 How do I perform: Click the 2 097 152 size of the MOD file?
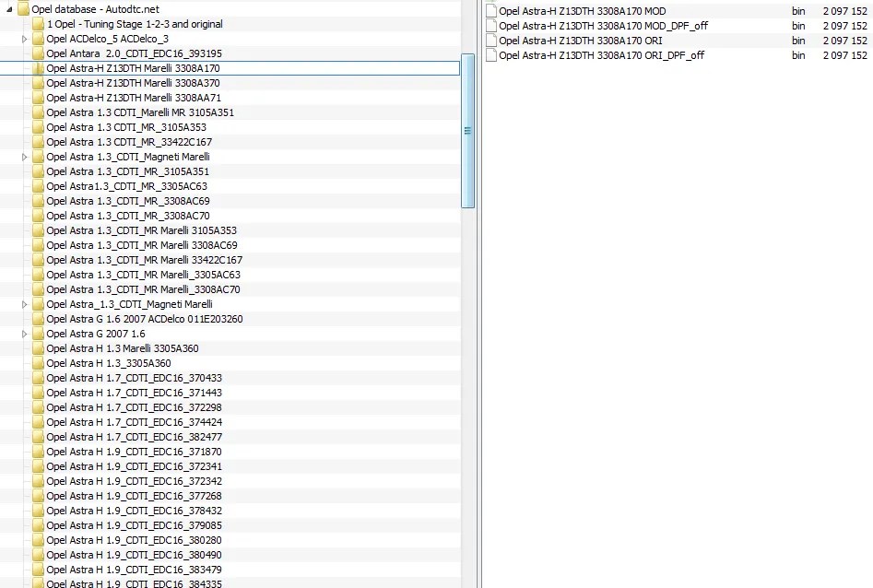point(844,11)
